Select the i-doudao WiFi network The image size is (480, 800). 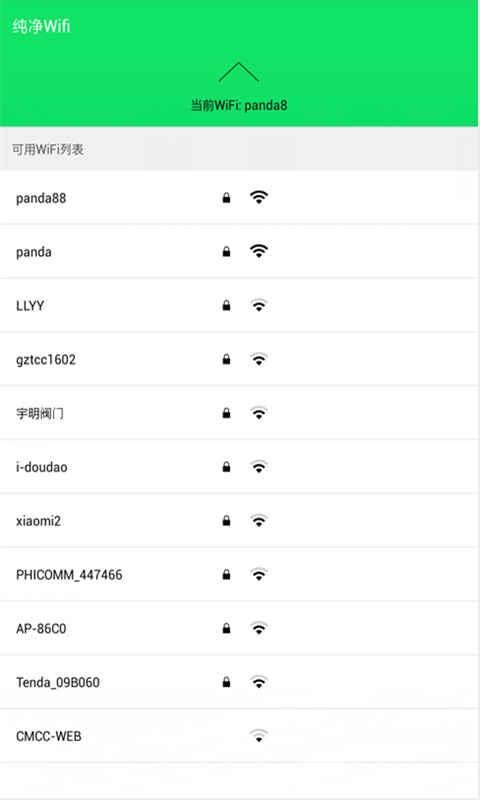click(240, 467)
